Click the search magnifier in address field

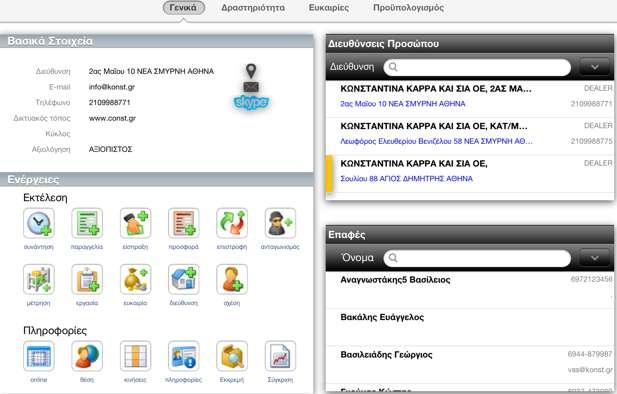[x=393, y=67]
